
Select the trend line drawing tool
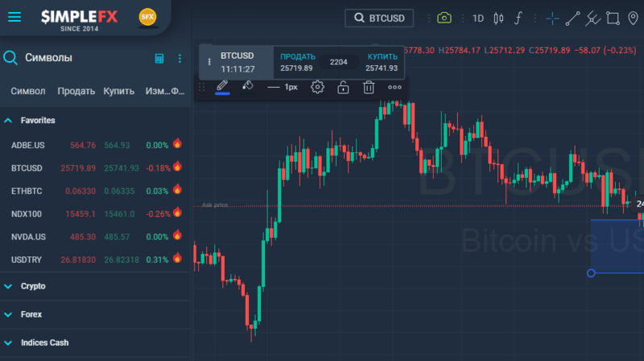click(572, 18)
